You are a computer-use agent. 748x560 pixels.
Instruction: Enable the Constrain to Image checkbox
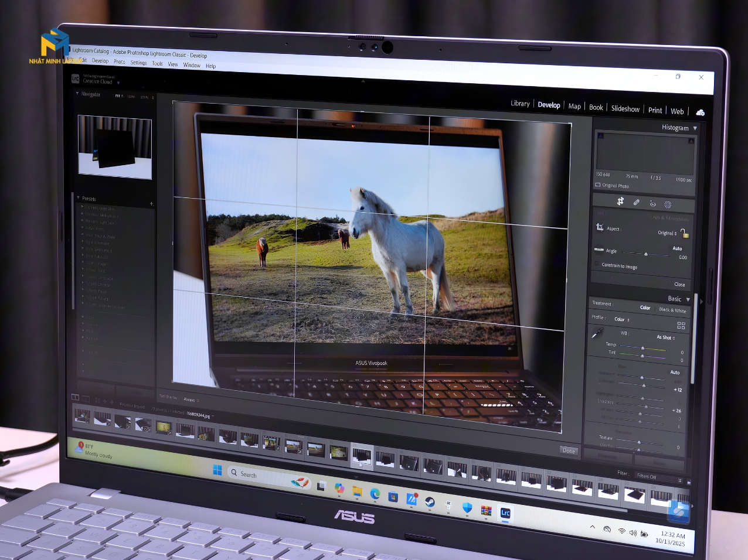coord(597,264)
